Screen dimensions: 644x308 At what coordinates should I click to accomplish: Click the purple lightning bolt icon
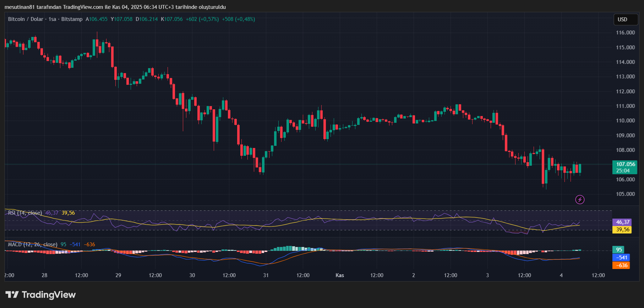(x=580, y=200)
